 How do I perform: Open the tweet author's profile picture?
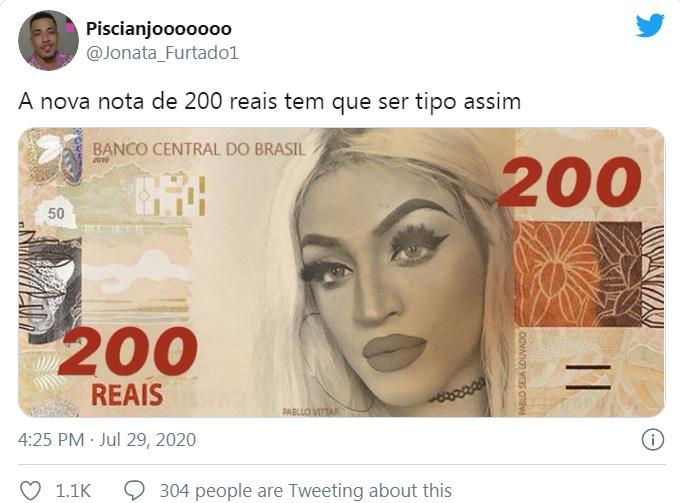tap(48, 40)
